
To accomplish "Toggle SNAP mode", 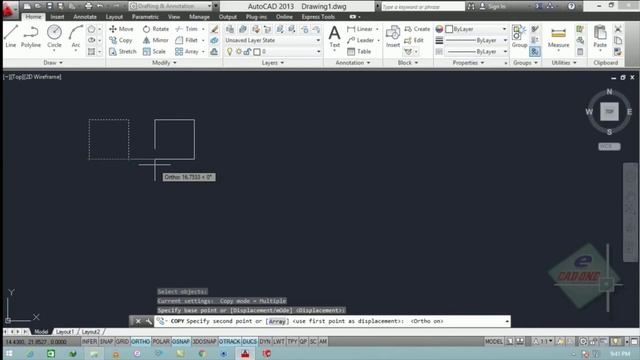I will [107, 342].
